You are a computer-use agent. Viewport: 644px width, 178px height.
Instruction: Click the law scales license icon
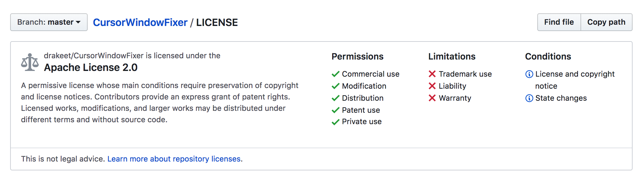[x=30, y=62]
